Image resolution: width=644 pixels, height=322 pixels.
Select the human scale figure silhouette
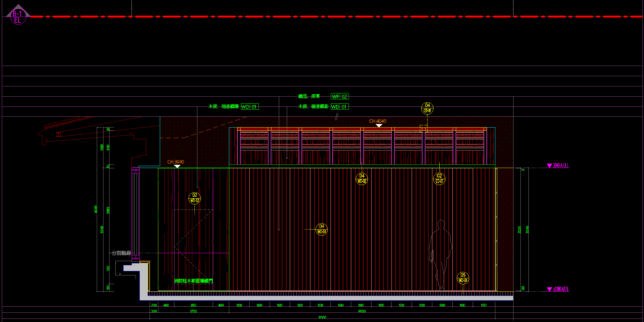click(440, 255)
